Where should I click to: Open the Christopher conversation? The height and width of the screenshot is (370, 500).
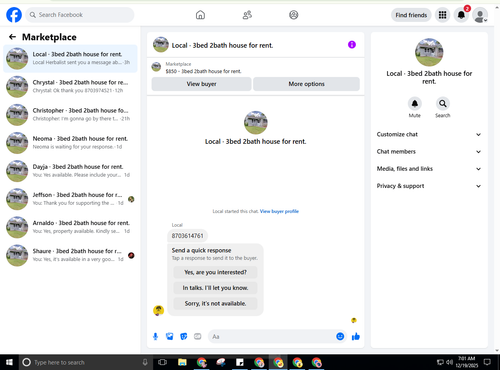pyautogui.click(x=70, y=115)
